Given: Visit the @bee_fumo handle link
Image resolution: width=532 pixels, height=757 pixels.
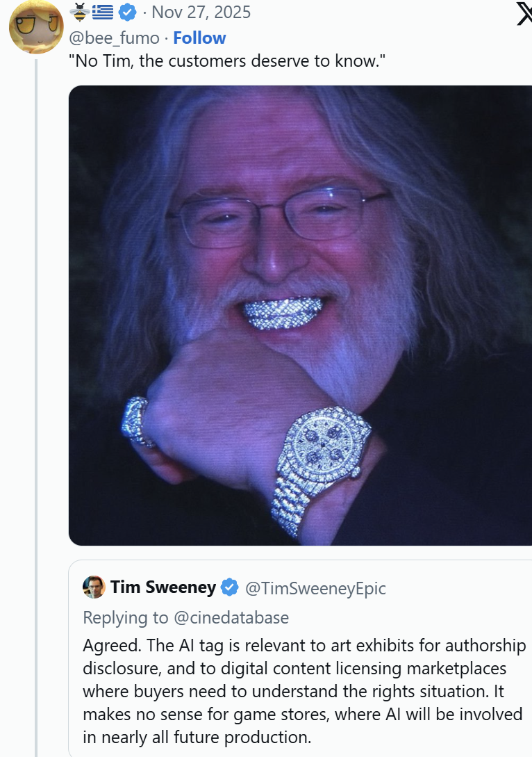Looking at the screenshot, I should [x=114, y=38].
